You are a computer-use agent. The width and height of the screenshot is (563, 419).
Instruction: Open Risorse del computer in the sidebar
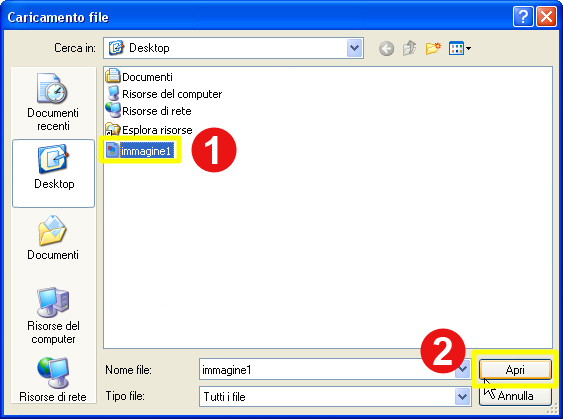tap(53, 316)
